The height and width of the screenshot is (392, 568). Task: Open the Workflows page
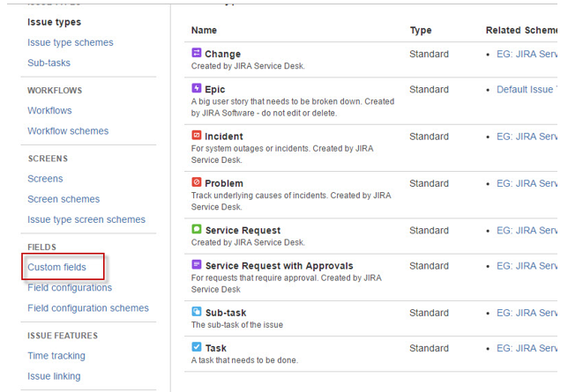click(49, 111)
